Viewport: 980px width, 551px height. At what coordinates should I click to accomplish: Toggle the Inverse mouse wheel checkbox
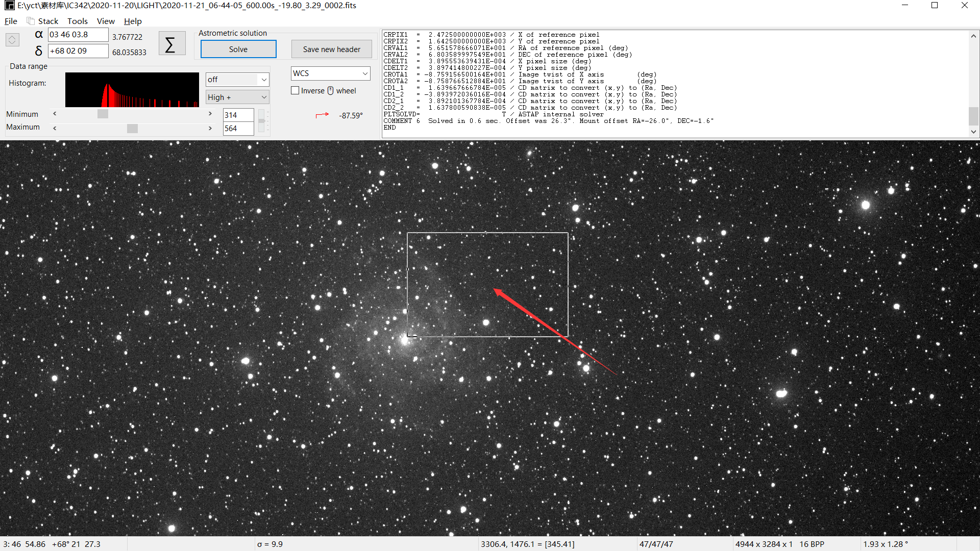295,90
